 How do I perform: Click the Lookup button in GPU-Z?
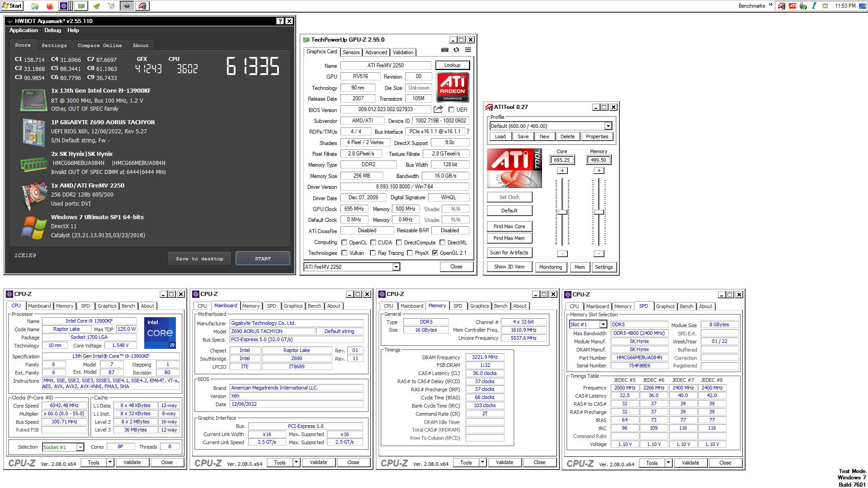(x=452, y=65)
